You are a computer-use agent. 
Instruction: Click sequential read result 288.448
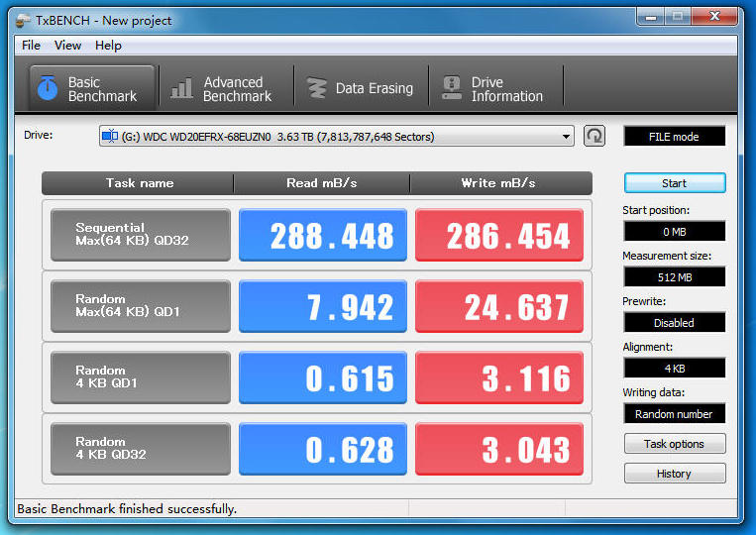(x=323, y=235)
